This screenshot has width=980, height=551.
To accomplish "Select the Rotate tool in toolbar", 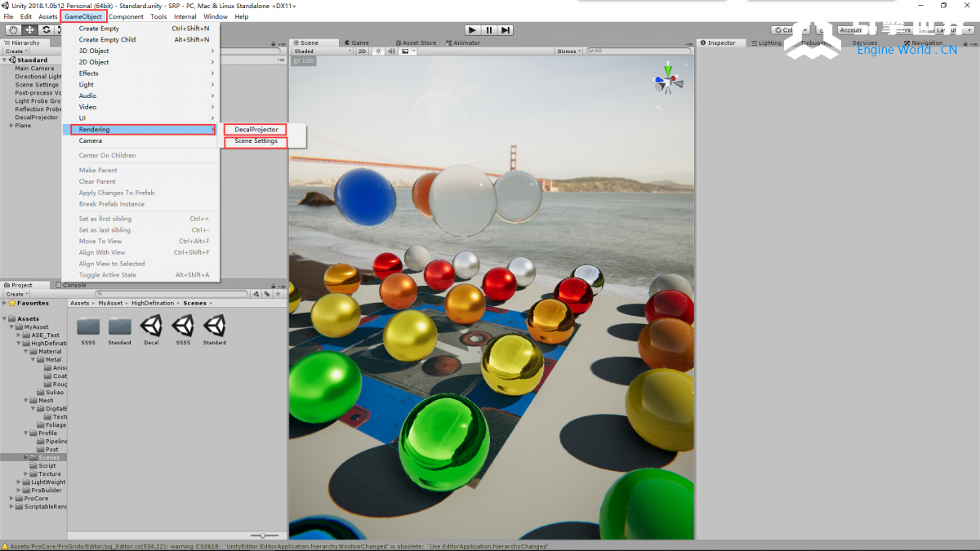I will (x=46, y=30).
